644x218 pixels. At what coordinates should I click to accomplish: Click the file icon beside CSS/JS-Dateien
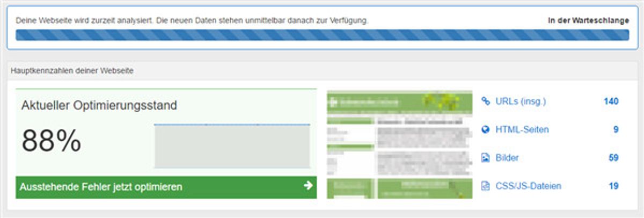[x=486, y=186]
